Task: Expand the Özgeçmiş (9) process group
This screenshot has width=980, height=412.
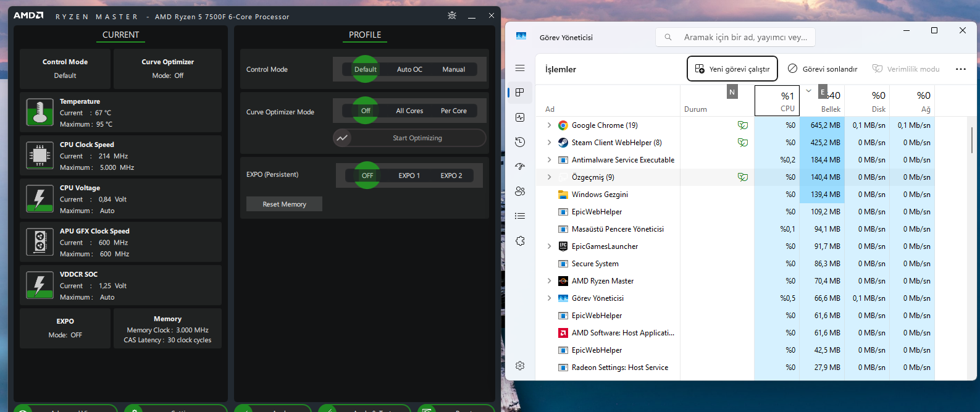Action: pos(549,177)
